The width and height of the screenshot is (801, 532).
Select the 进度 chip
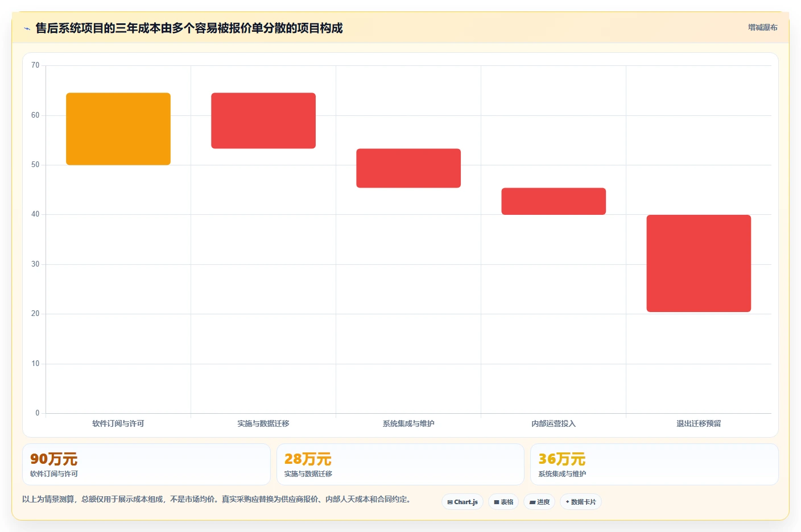click(539, 502)
